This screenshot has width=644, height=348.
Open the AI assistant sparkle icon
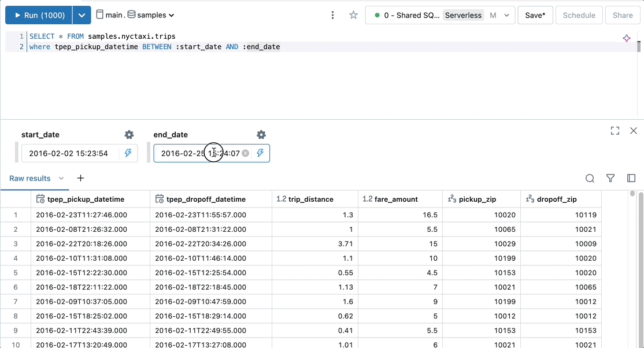coord(626,38)
